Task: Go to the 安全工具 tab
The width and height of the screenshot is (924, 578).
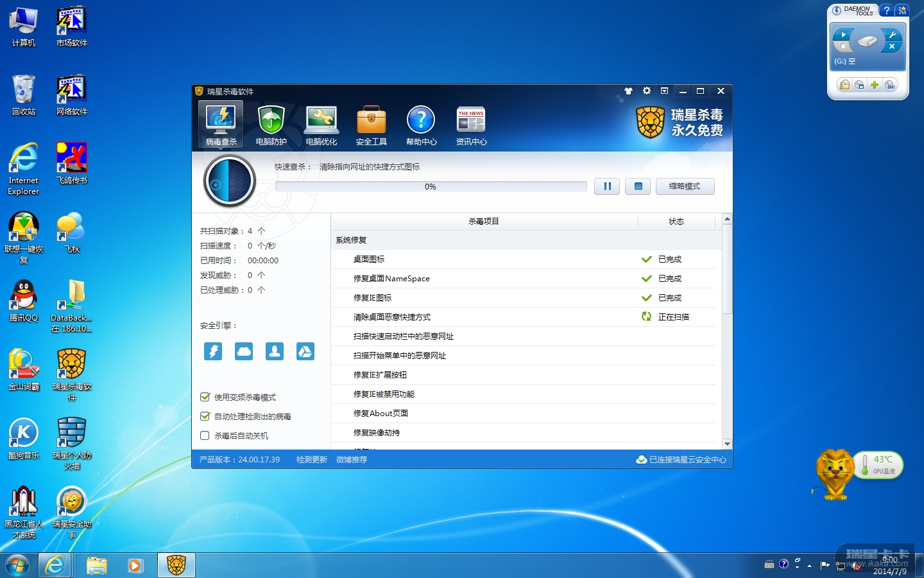Action: coord(372,125)
